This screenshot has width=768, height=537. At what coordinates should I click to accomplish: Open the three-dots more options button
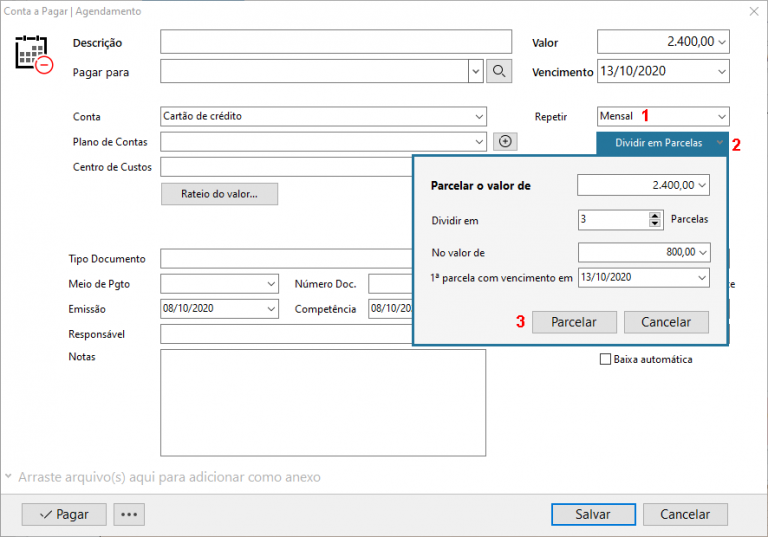(130, 514)
